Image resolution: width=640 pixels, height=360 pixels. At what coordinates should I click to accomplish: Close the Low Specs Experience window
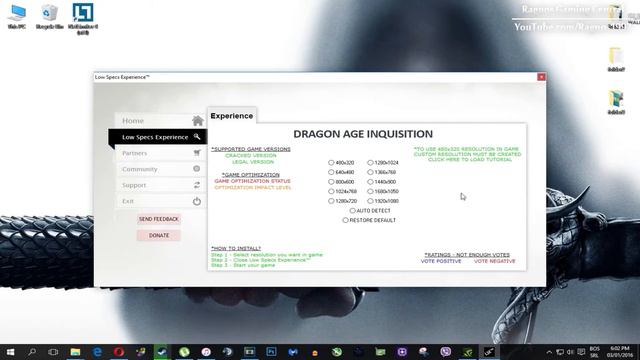541,77
